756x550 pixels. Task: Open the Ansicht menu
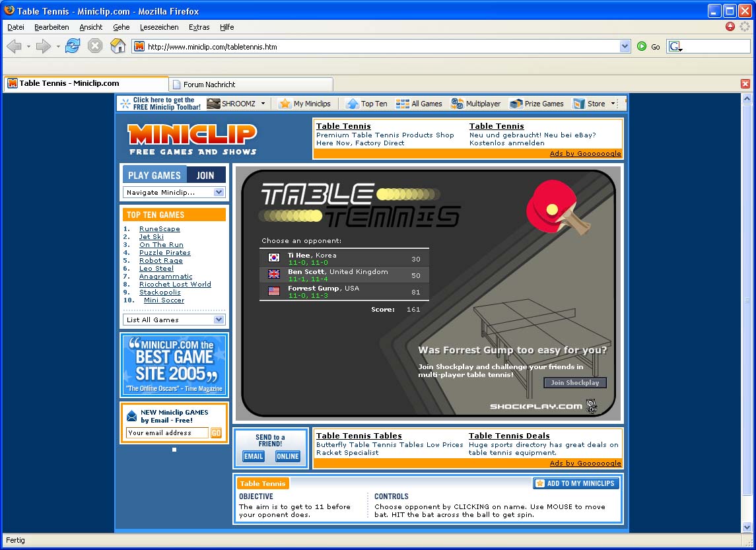pyautogui.click(x=91, y=27)
